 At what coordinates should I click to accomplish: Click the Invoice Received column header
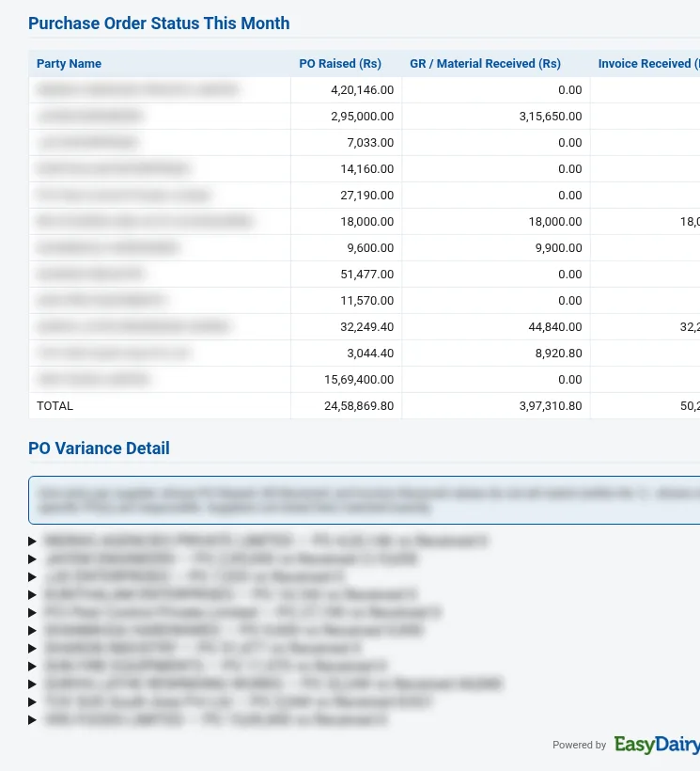point(648,63)
